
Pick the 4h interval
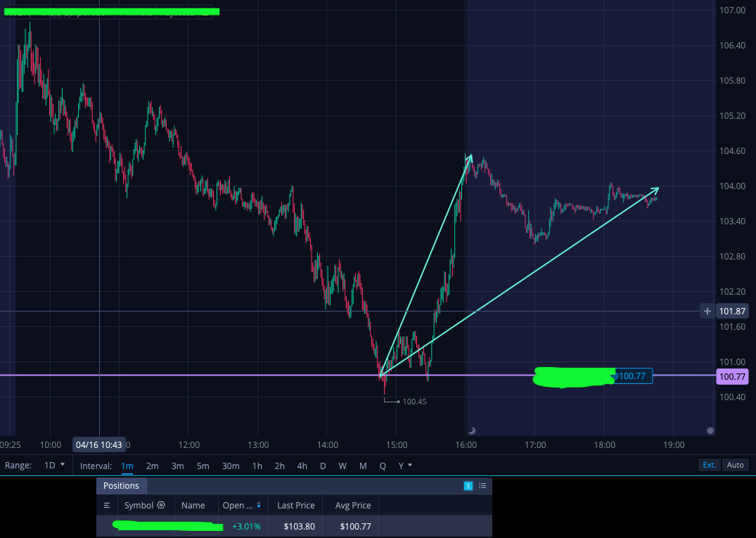pyautogui.click(x=302, y=466)
